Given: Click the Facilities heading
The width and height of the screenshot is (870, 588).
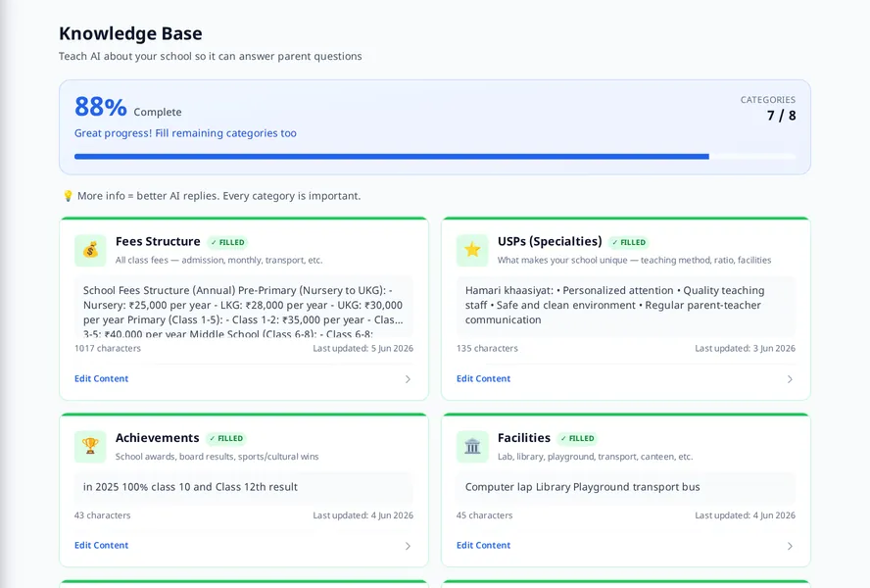Looking at the screenshot, I should pyautogui.click(x=524, y=438).
